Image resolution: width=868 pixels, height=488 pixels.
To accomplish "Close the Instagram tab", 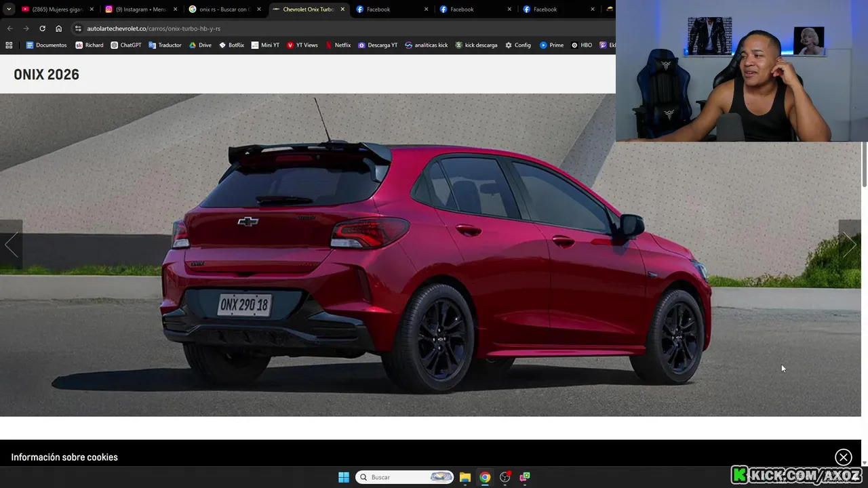I will click(x=175, y=9).
